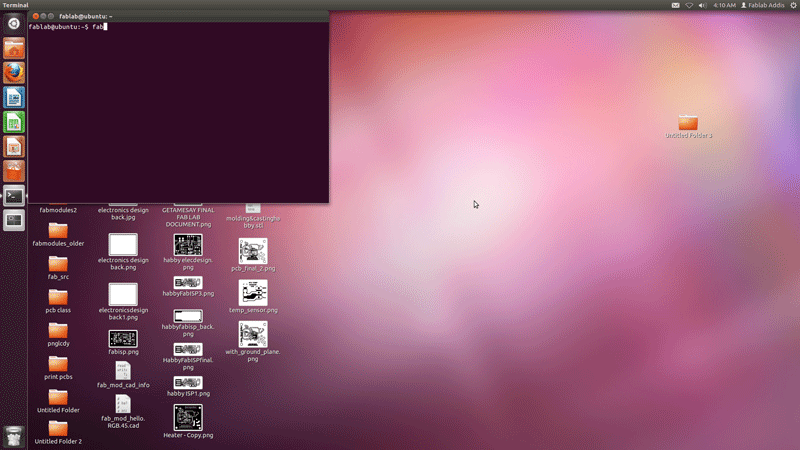Select the Untitled Folder 2 icon
The width and height of the screenshot is (800, 450).
(x=58, y=433)
